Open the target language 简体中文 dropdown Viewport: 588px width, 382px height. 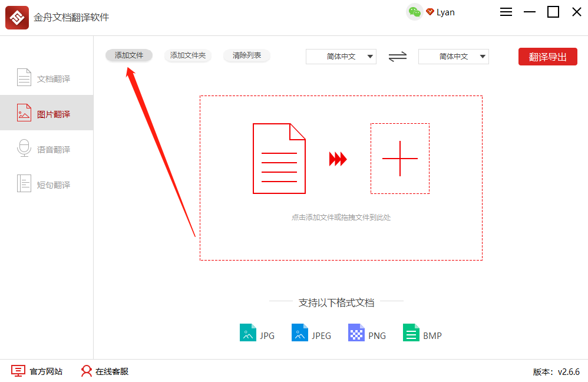click(x=454, y=57)
